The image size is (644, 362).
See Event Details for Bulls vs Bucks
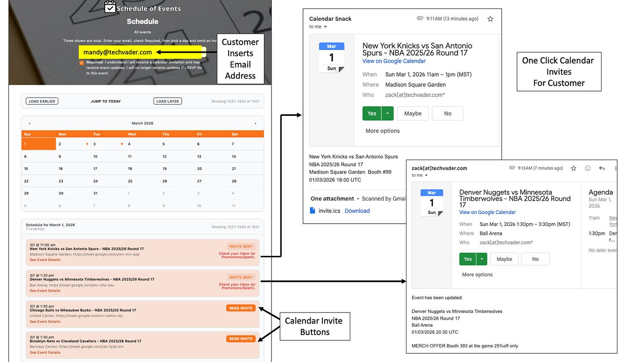45,322
